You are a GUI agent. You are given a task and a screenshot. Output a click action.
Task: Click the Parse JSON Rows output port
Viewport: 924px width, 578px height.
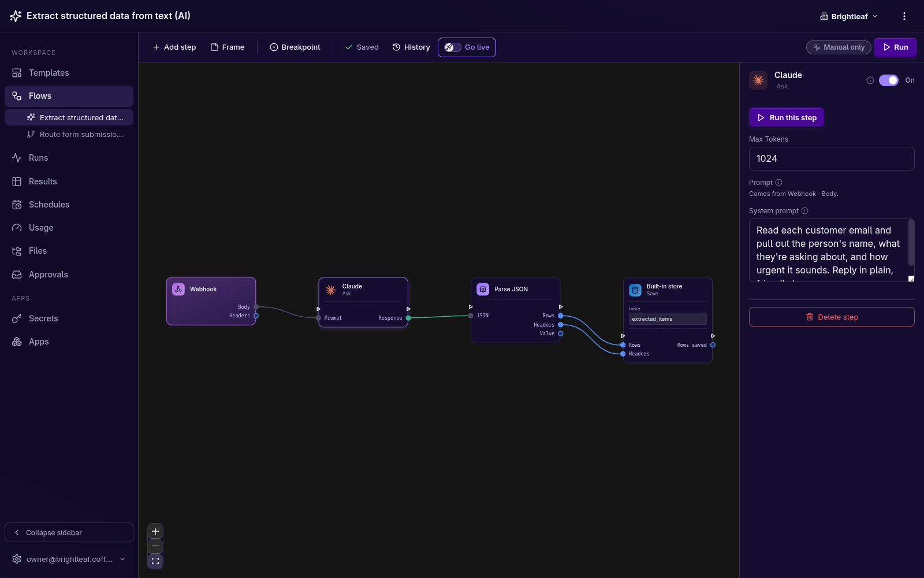[x=561, y=316]
